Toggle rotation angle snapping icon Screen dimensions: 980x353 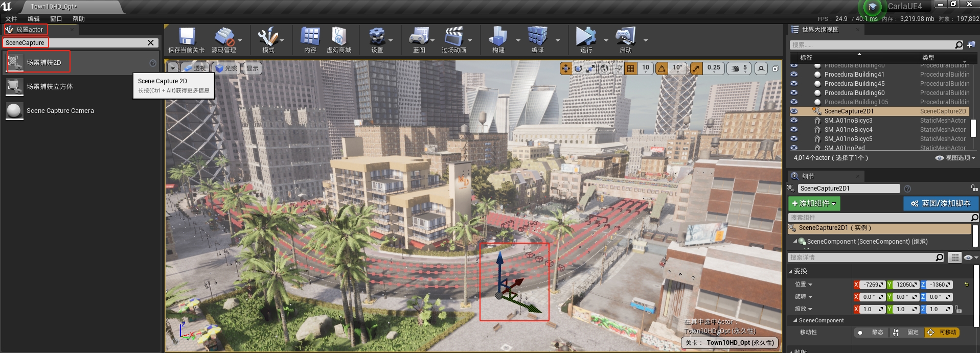click(662, 68)
